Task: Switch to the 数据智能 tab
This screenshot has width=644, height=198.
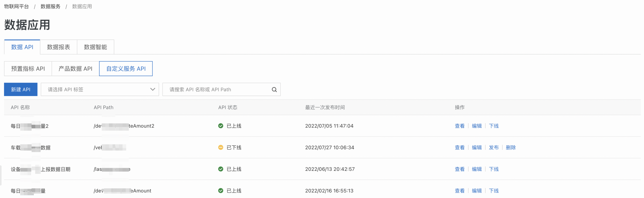Action: [95, 47]
